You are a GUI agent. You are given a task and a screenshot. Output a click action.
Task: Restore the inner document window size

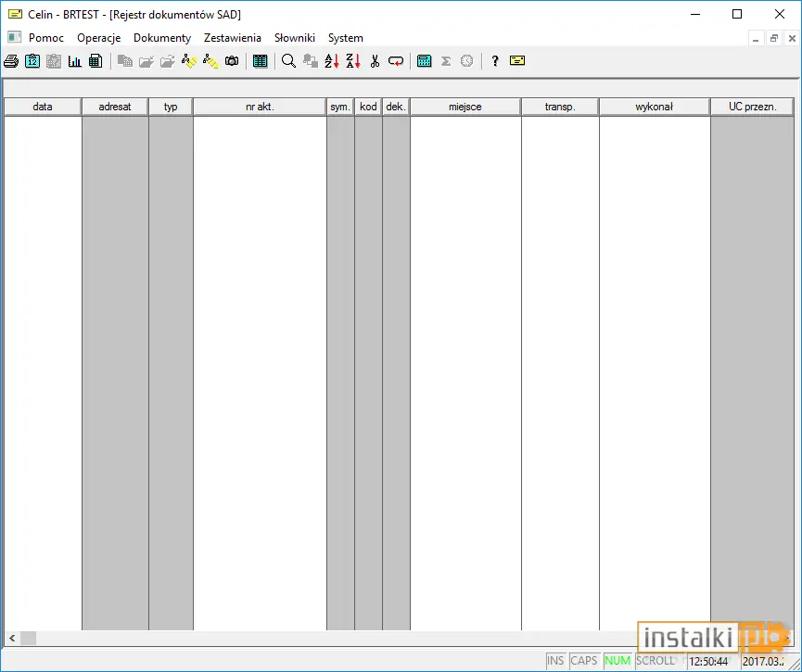pyautogui.click(x=774, y=38)
